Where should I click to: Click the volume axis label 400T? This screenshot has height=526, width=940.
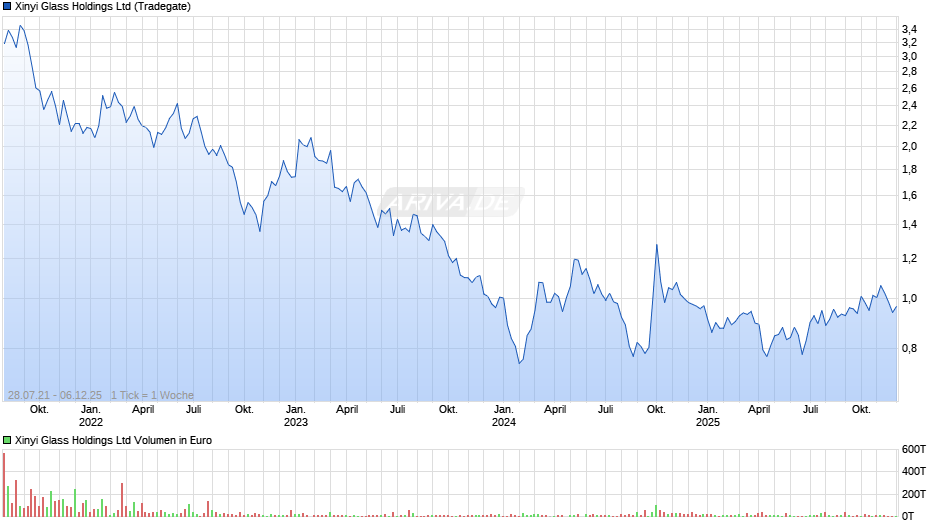point(914,471)
